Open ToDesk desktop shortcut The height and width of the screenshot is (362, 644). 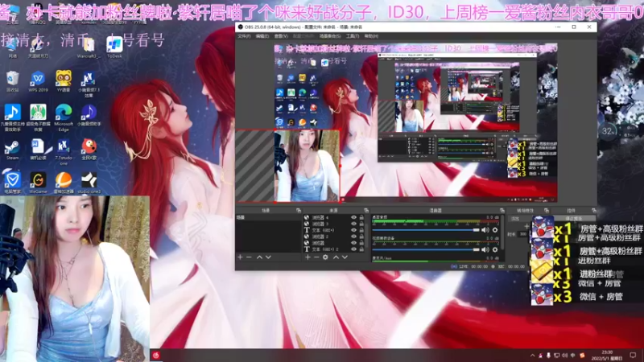(114, 47)
